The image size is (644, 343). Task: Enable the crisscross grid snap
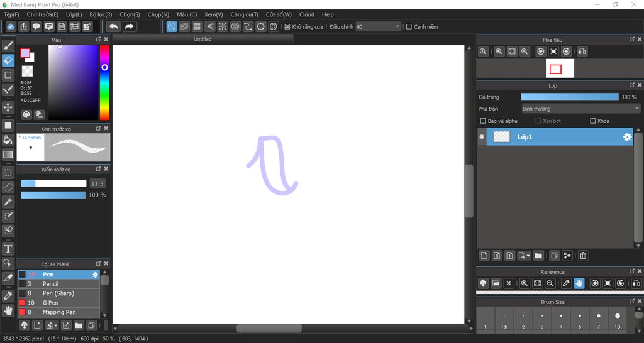click(x=197, y=26)
